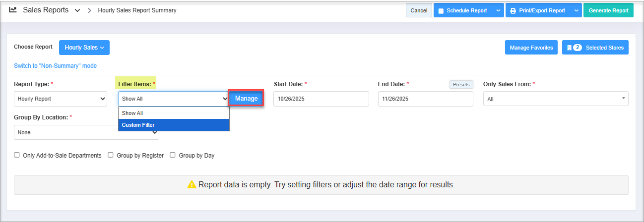The height and width of the screenshot is (222, 644).
Task: Open the Hourly Sales report chooser
Action: pyautogui.click(x=84, y=48)
